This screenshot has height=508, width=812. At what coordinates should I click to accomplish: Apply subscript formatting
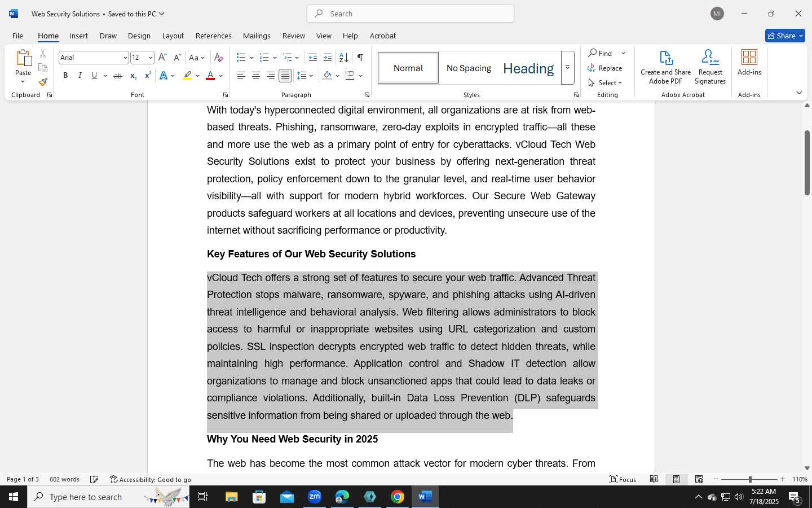pos(133,76)
